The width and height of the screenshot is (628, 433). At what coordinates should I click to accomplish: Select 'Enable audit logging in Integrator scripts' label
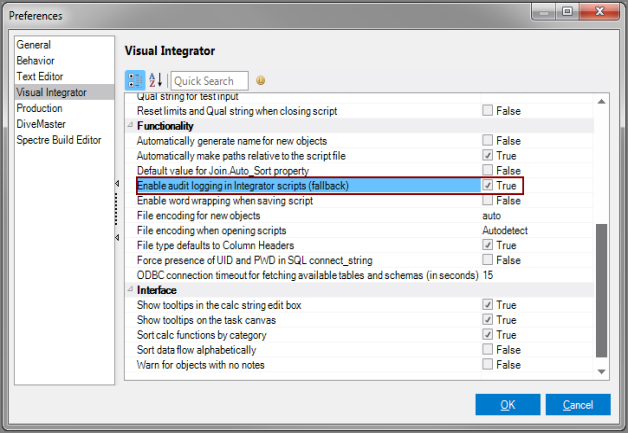tap(243, 185)
